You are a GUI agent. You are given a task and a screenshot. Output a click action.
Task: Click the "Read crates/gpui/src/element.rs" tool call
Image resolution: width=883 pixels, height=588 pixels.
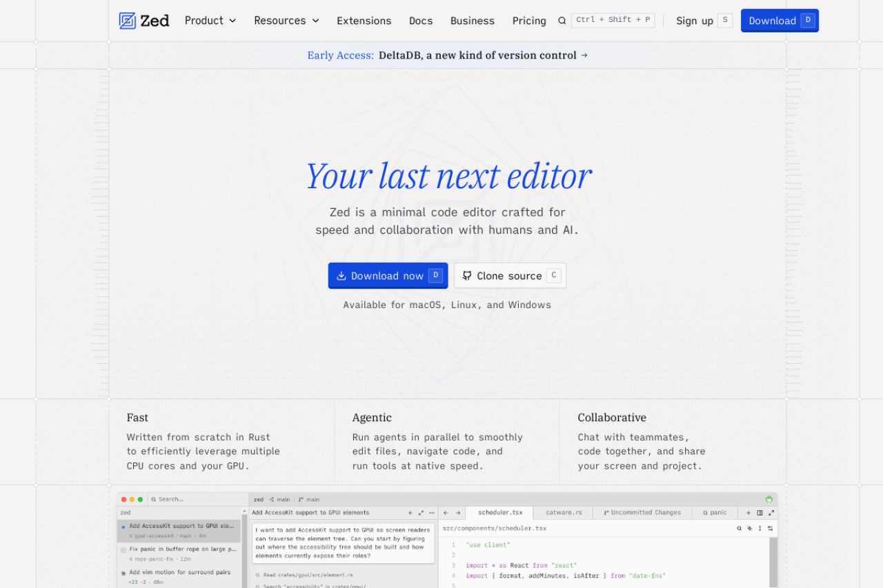[x=304, y=575]
